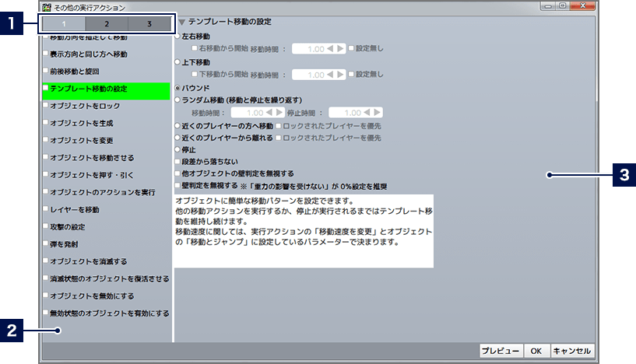Click the プレビュー button
This screenshot has width=636, height=364.
coord(499,351)
